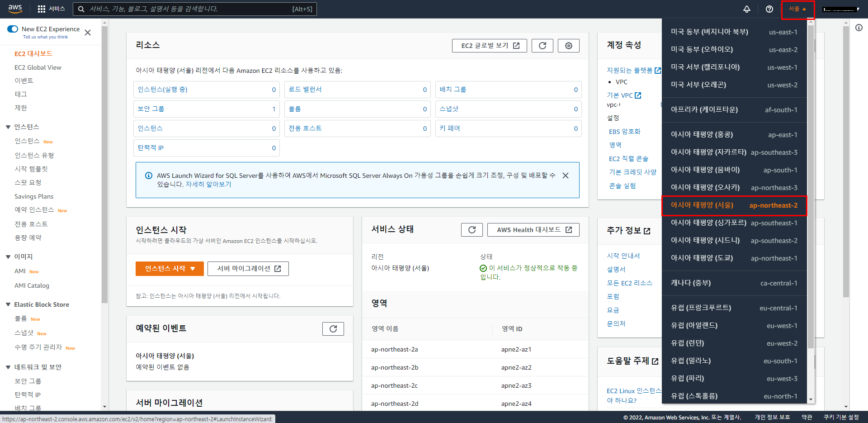The height and width of the screenshot is (423, 868).
Task: Select region us-east-1 (버지니아 북부)
Action: coord(734,32)
